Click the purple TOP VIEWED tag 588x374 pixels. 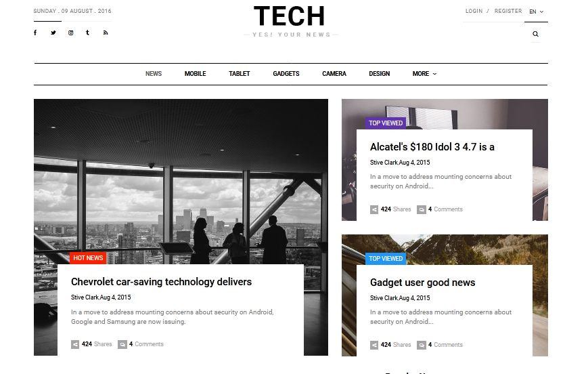click(386, 123)
